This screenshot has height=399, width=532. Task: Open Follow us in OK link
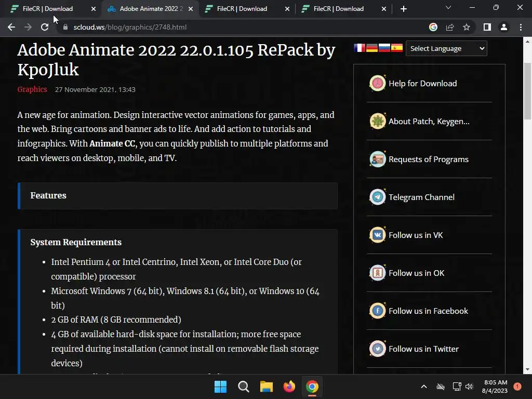tap(416, 273)
